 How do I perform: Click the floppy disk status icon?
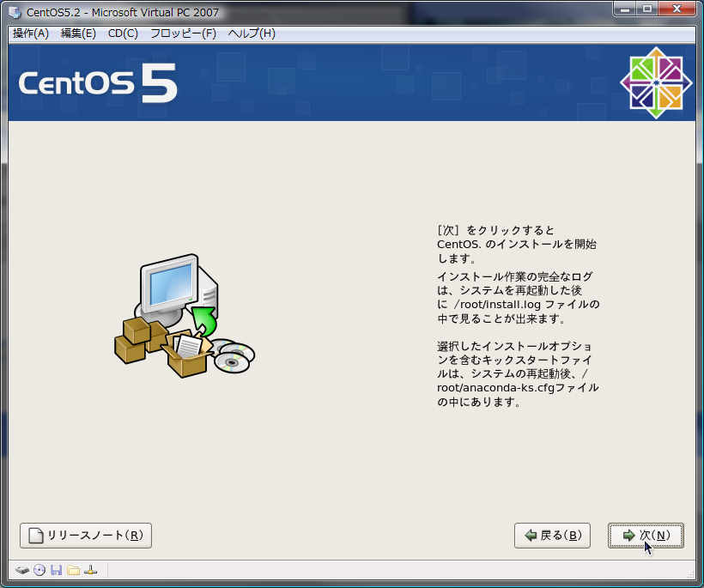tap(56, 571)
